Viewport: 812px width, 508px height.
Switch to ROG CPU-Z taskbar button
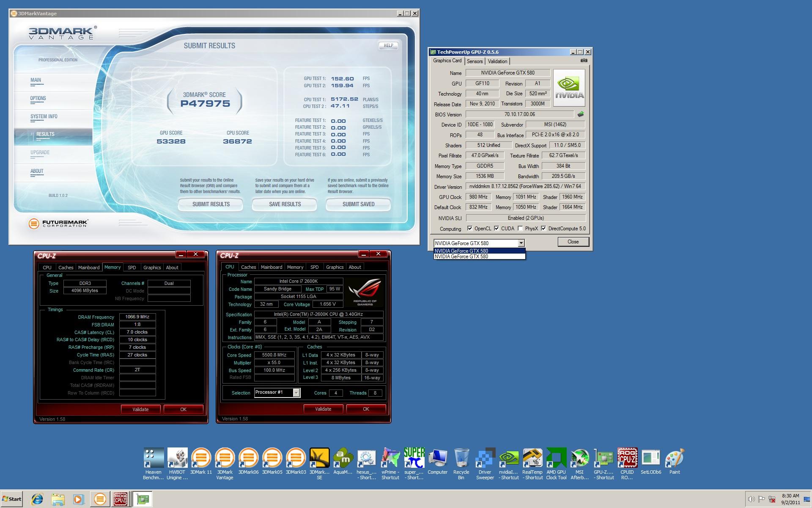coord(121,499)
